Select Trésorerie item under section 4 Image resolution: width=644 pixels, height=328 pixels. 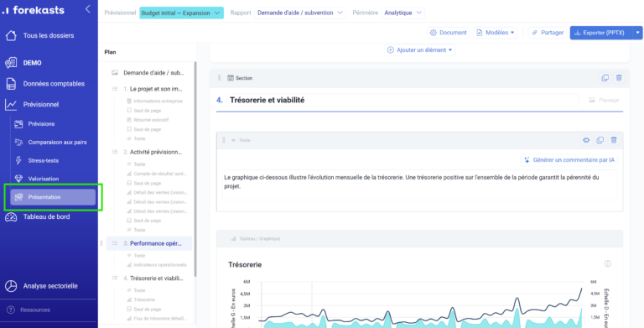click(141, 300)
